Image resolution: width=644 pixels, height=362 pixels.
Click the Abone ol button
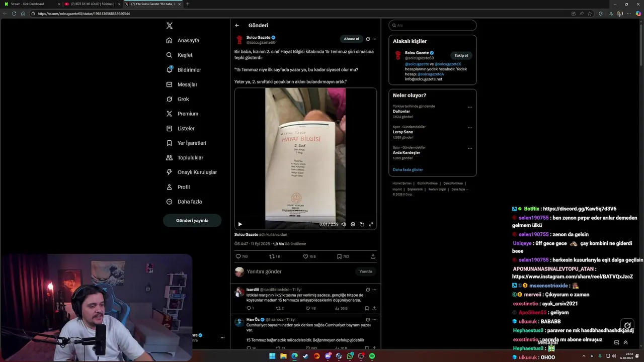pyautogui.click(x=352, y=39)
